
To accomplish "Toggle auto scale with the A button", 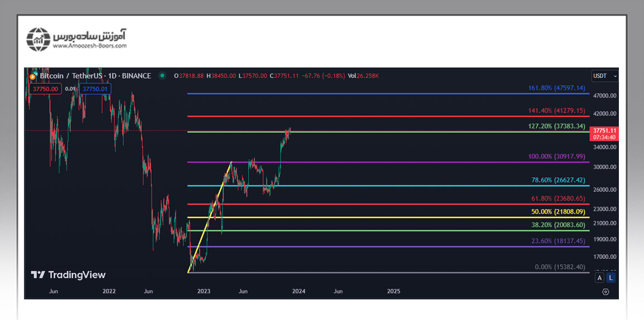I will (599, 277).
